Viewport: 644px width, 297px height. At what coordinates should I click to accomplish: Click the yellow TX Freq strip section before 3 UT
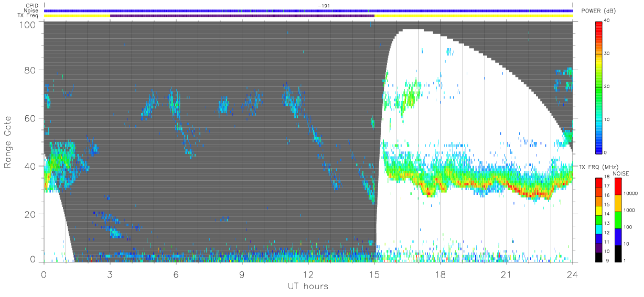[x=77, y=16]
